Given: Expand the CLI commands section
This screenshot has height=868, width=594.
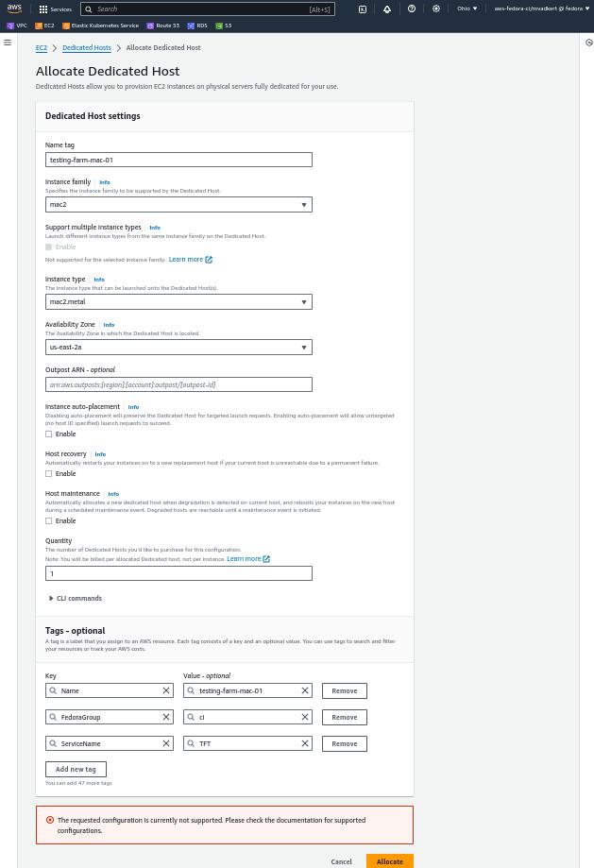Looking at the screenshot, I should pyautogui.click(x=76, y=599).
